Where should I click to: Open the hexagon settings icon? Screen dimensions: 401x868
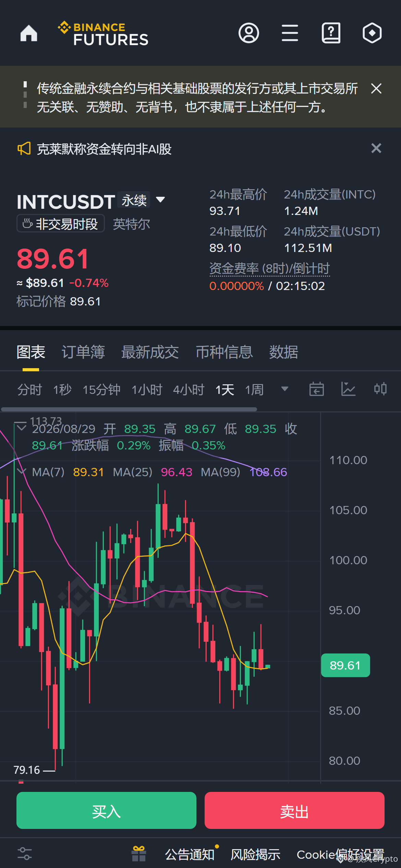(x=372, y=33)
